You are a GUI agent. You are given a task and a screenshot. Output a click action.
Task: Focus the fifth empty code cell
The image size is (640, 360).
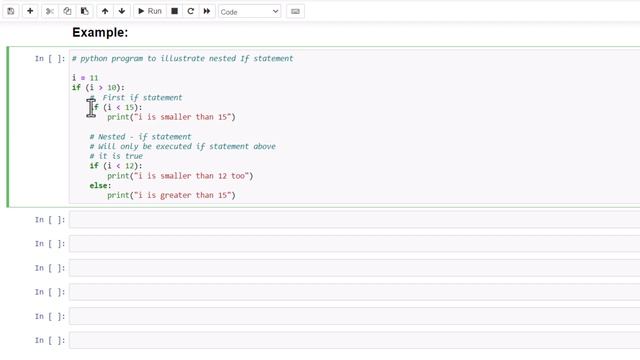pos(354,316)
